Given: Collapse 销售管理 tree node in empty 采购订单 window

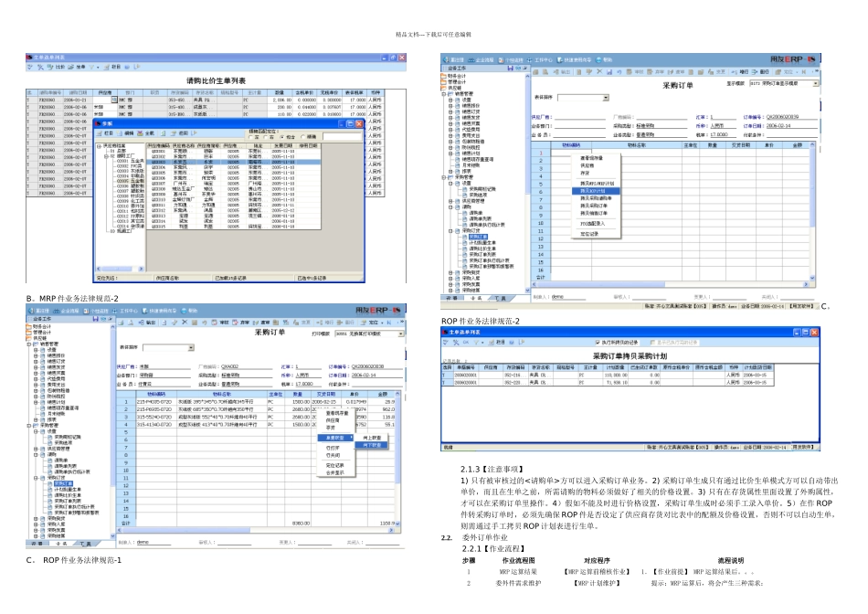Looking at the screenshot, I should [443, 94].
